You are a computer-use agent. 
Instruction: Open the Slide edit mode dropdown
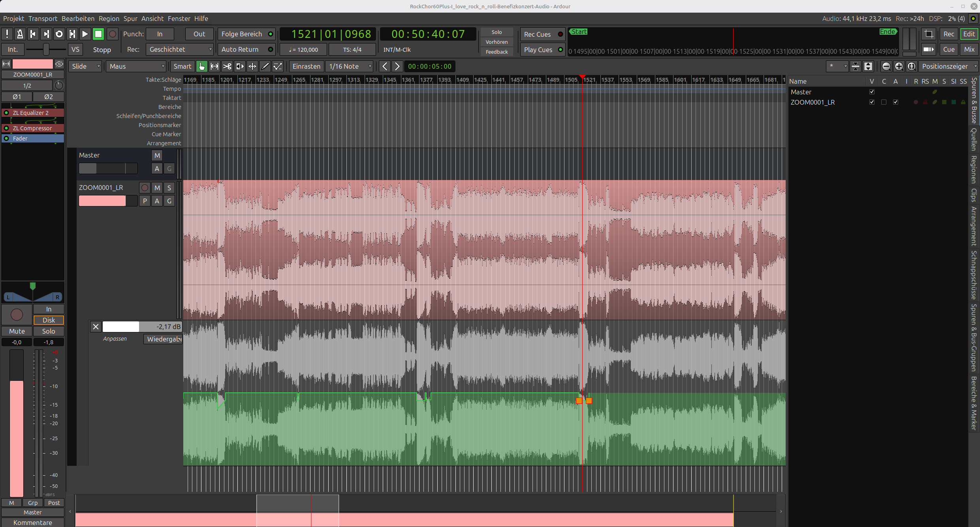(x=86, y=66)
